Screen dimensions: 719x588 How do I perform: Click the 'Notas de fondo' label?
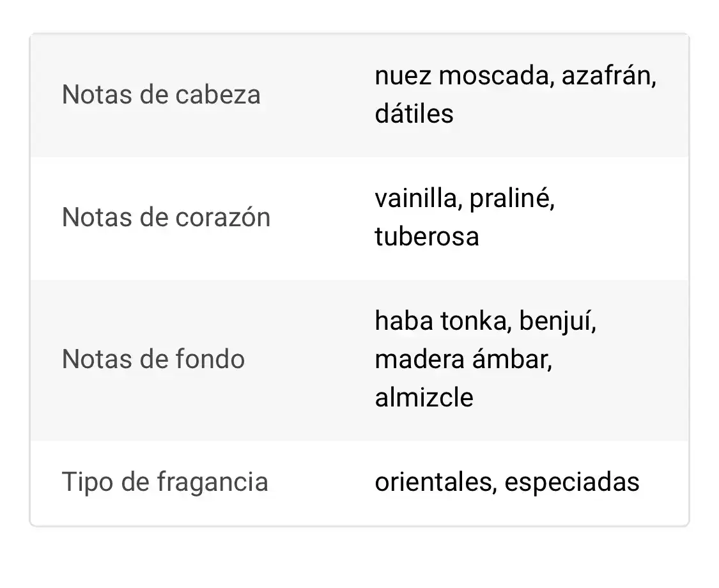coord(153,359)
